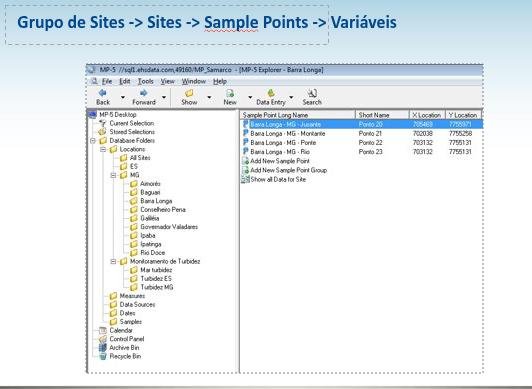Image resolution: width=532 pixels, height=389 pixels.
Task: Click the Archive Bin icon
Action: 102,348
